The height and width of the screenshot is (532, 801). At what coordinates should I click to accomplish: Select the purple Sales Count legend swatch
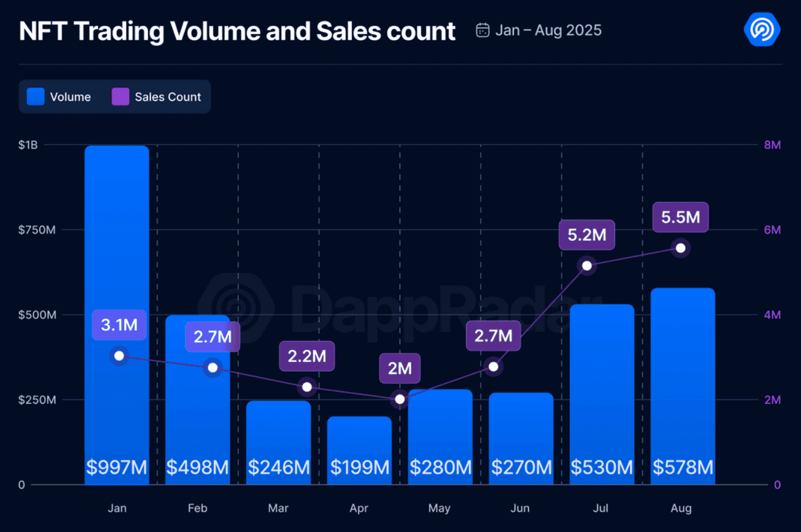coord(119,96)
